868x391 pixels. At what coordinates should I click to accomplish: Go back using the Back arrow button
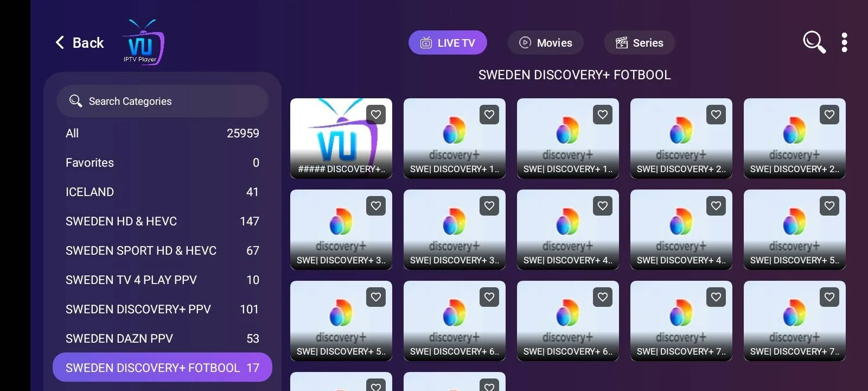(x=79, y=42)
